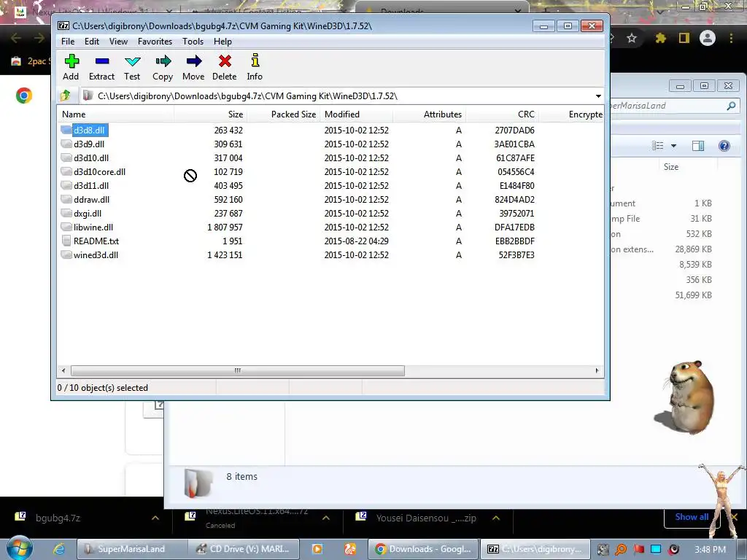Viewport: 747px width, 560px height.
Task: Open the Tools menu
Action: (193, 42)
